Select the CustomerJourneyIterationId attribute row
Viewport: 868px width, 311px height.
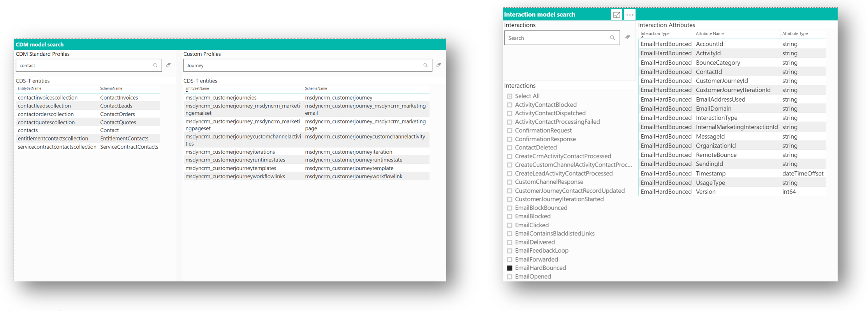pos(732,90)
